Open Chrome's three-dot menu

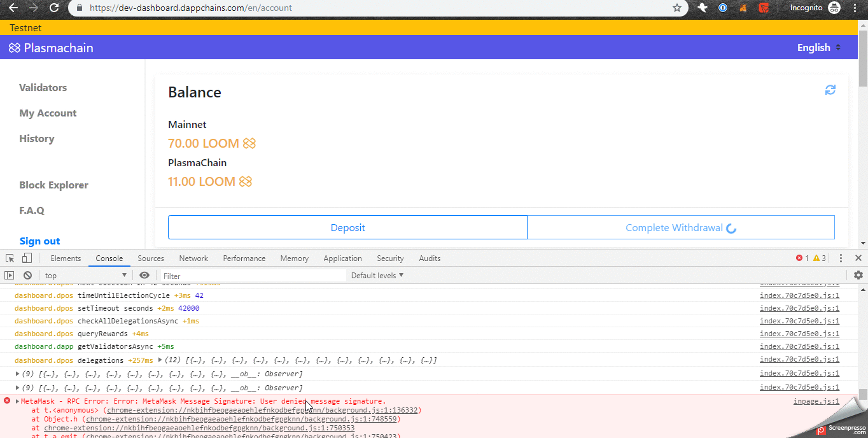855,7
